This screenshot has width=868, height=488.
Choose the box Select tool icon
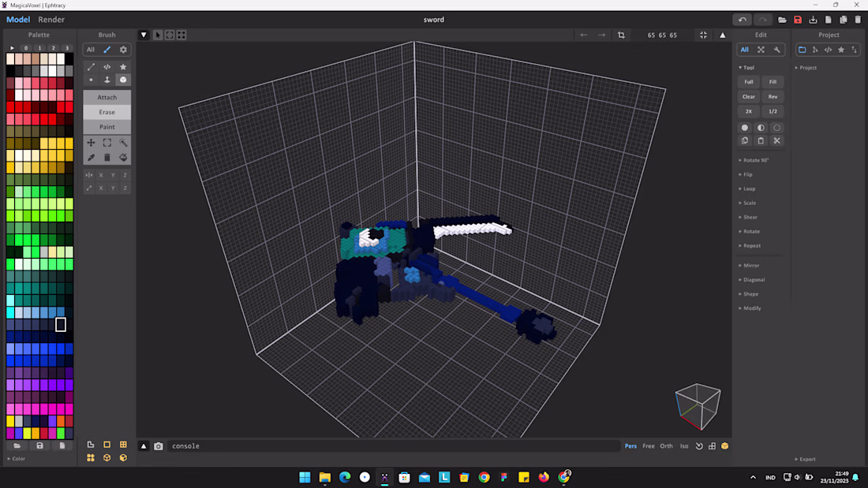click(107, 143)
